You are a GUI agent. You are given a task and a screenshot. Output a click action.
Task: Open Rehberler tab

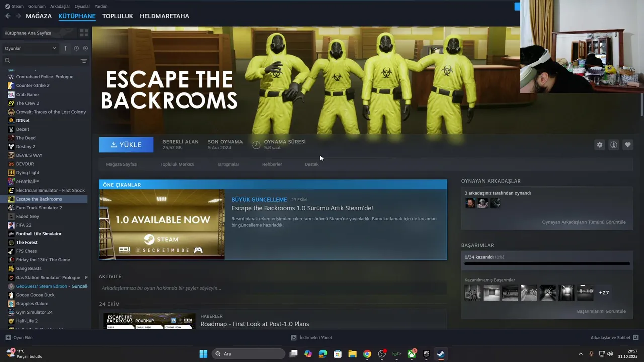point(272,164)
